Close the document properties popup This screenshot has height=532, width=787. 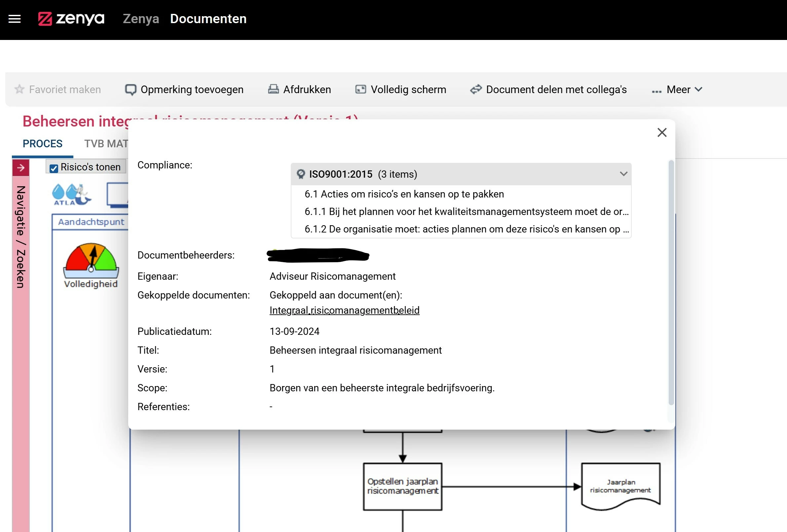pos(662,132)
